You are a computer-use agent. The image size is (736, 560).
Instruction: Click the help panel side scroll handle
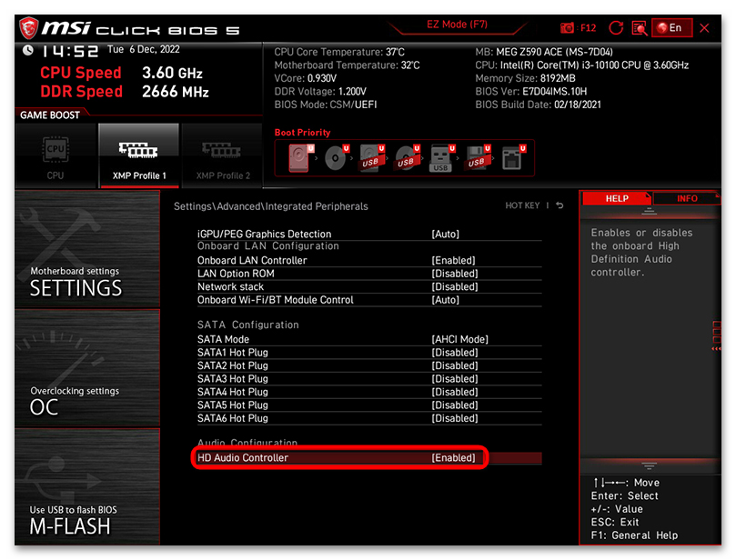click(717, 335)
